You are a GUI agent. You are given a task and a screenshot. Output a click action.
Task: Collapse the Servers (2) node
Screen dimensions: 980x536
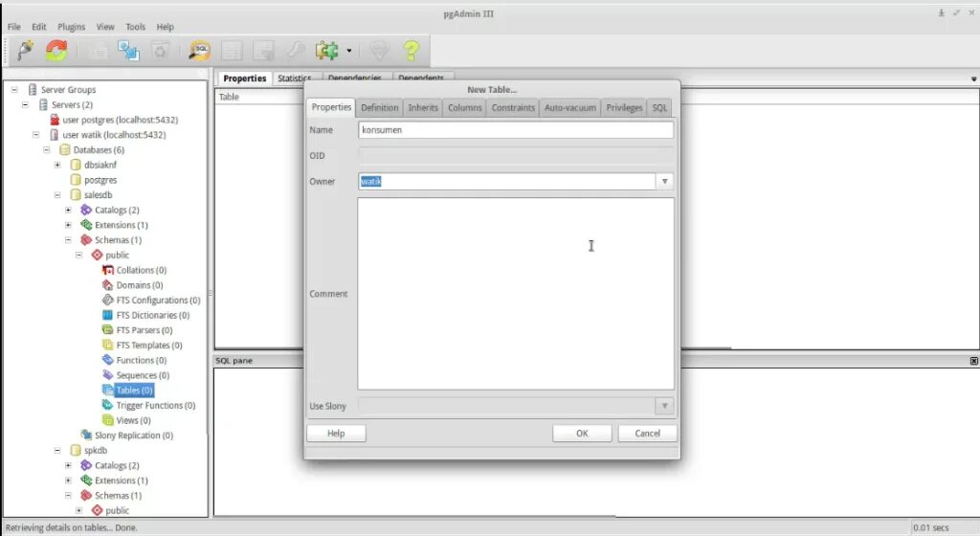tap(25, 105)
